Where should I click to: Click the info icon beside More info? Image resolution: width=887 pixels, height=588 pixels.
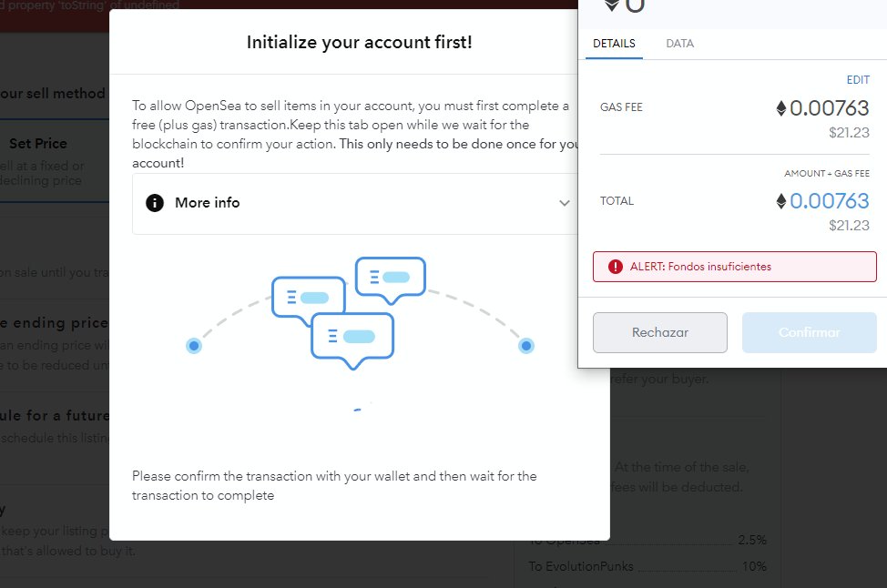(x=155, y=202)
